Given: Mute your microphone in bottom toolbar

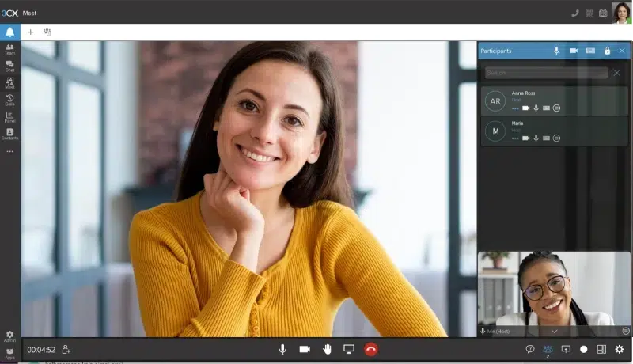Looking at the screenshot, I should pos(282,349).
